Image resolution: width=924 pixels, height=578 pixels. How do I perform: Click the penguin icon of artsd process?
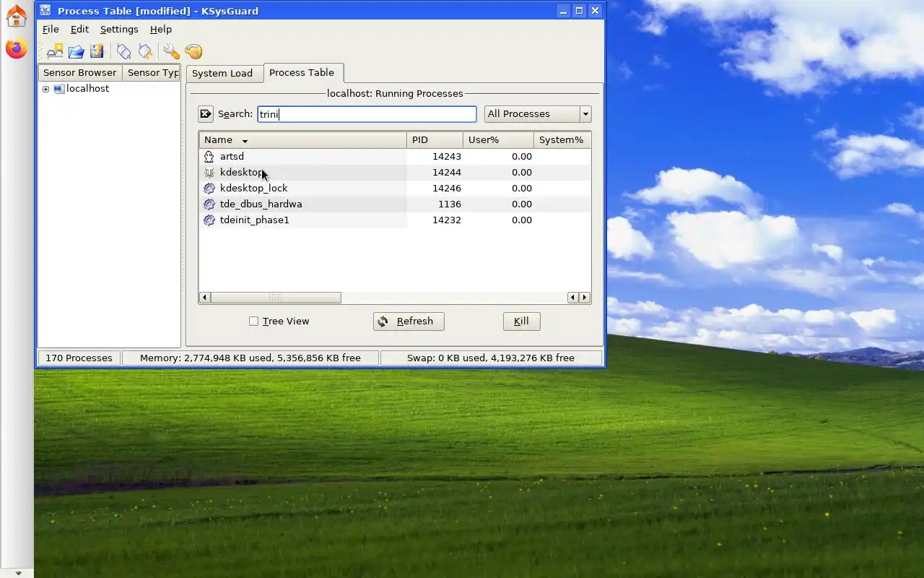[x=209, y=157]
